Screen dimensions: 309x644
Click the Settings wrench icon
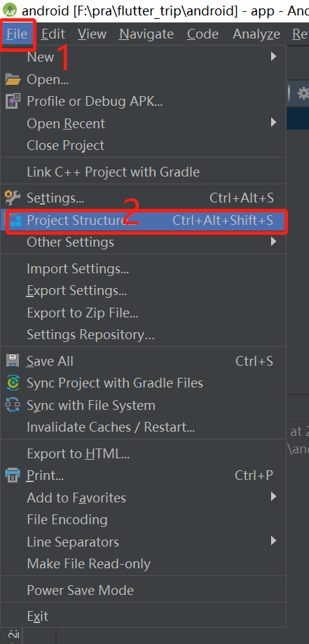pyautogui.click(x=13, y=198)
